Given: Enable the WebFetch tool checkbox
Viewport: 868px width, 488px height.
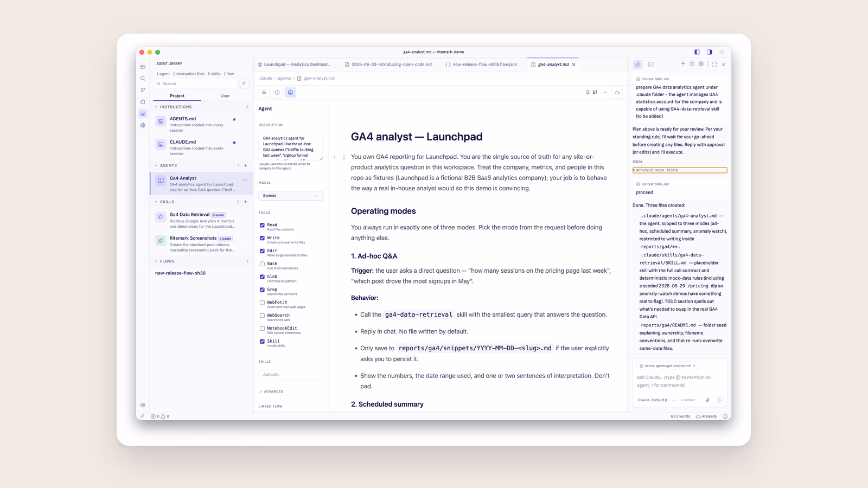Looking at the screenshot, I should coord(262,303).
